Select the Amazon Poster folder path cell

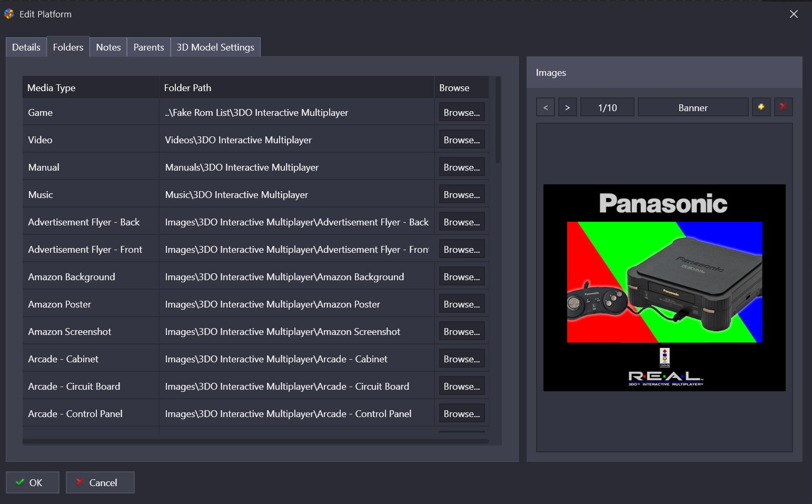tap(297, 304)
